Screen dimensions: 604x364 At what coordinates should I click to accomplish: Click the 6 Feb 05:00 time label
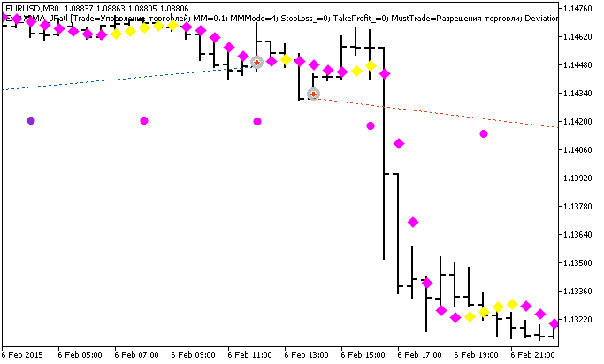coord(80,354)
